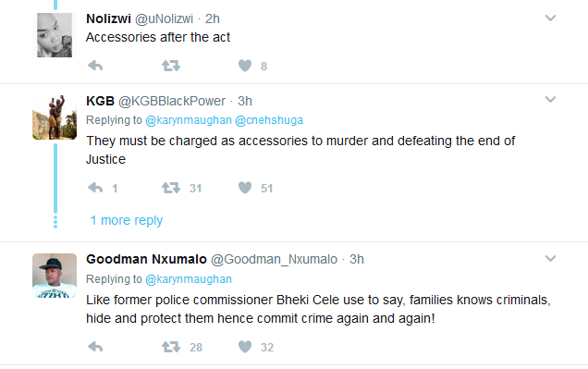Open Goodman Nxumalo's profile photo

[x=55, y=276]
